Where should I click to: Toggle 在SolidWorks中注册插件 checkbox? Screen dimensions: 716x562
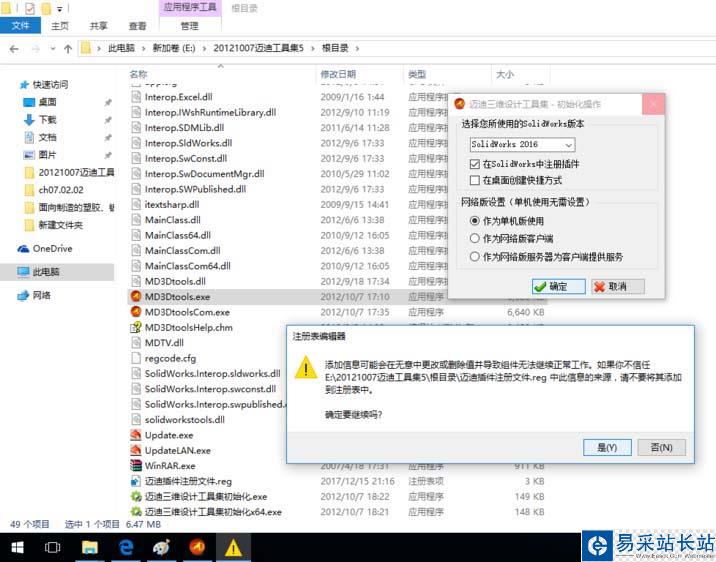coord(474,164)
